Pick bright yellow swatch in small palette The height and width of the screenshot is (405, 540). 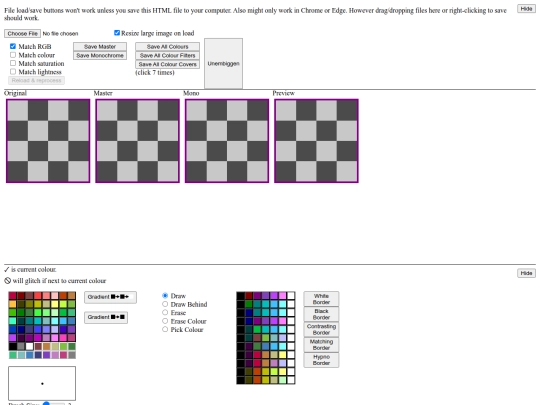(x=55, y=304)
